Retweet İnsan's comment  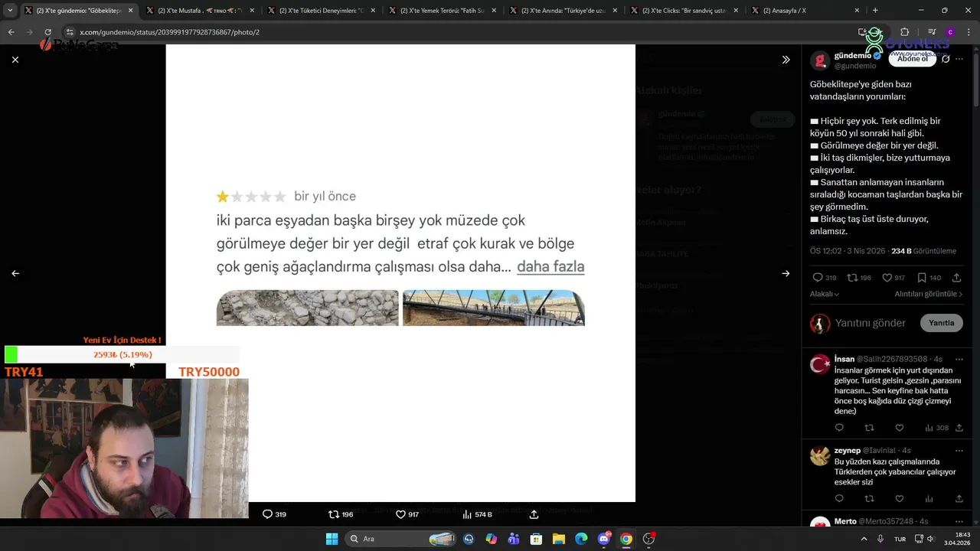(869, 428)
